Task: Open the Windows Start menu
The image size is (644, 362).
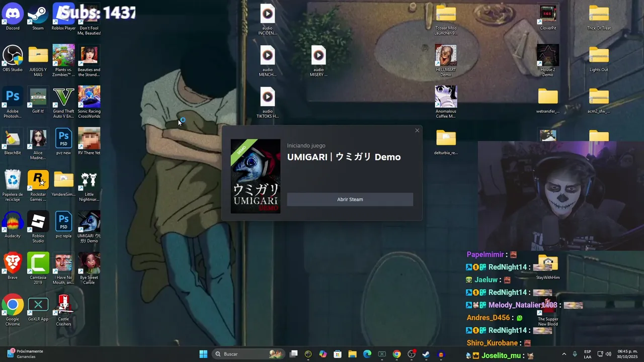Action: 203,354
